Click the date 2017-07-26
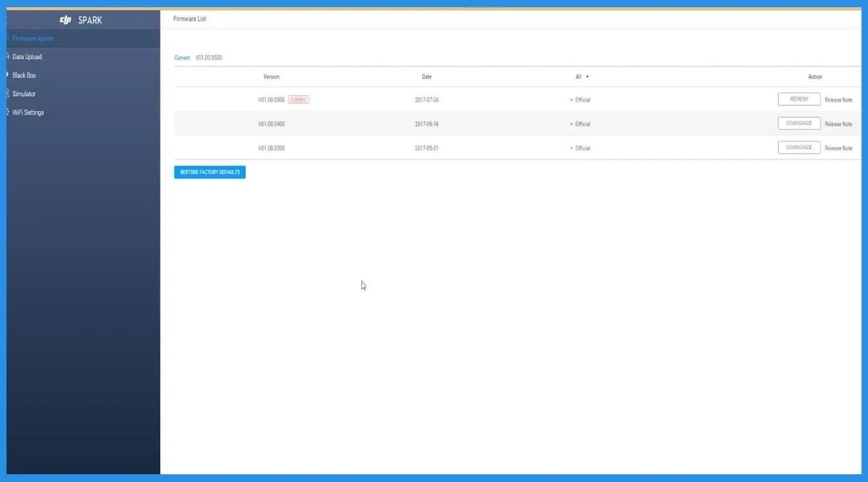The width and height of the screenshot is (868, 482). coord(427,100)
